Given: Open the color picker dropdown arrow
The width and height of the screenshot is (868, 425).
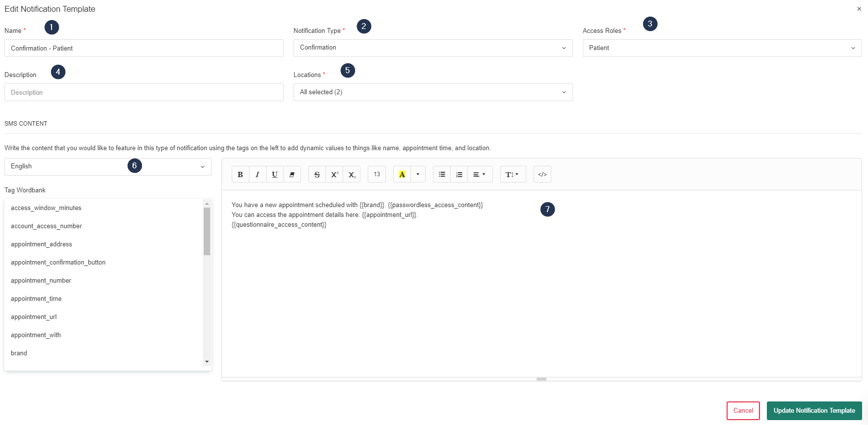Looking at the screenshot, I should (418, 174).
